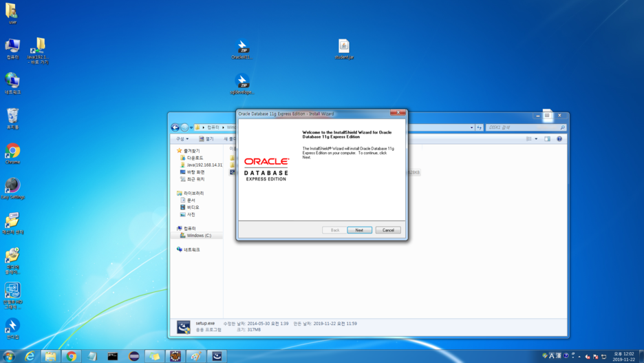Image resolution: width=644 pixels, height=363 pixels.
Task: Open the Windows Start button
Action: [9, 356]
